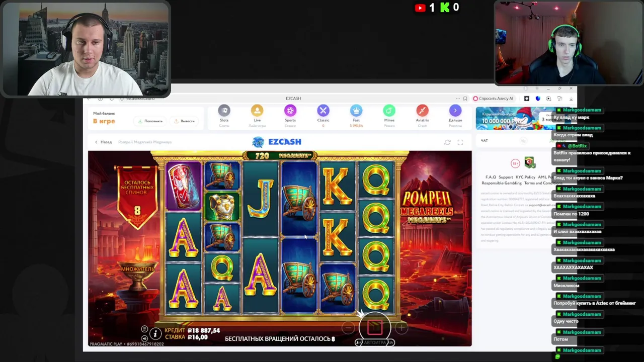Decrease bet with the minus button

pyautogui.click(x=348, y=328)
